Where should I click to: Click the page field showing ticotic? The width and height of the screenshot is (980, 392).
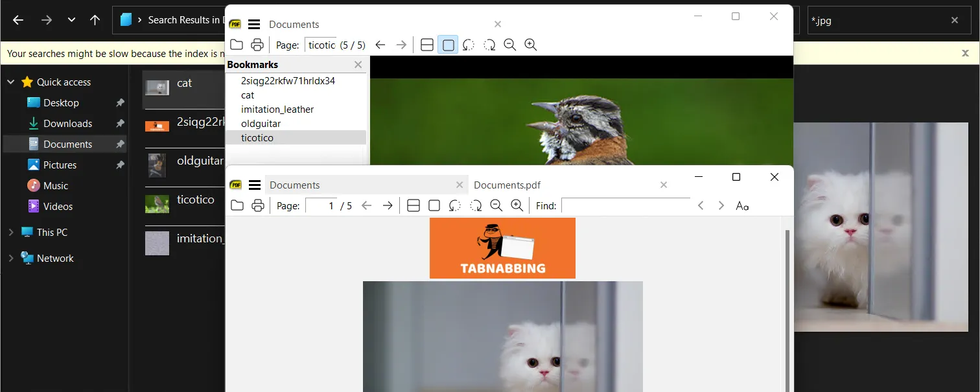click(x=321, y=45)
